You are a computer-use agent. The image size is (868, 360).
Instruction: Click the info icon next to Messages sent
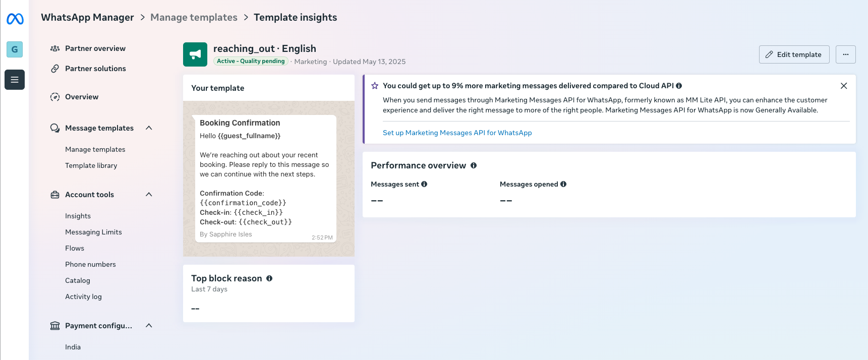tap(424, 184)
